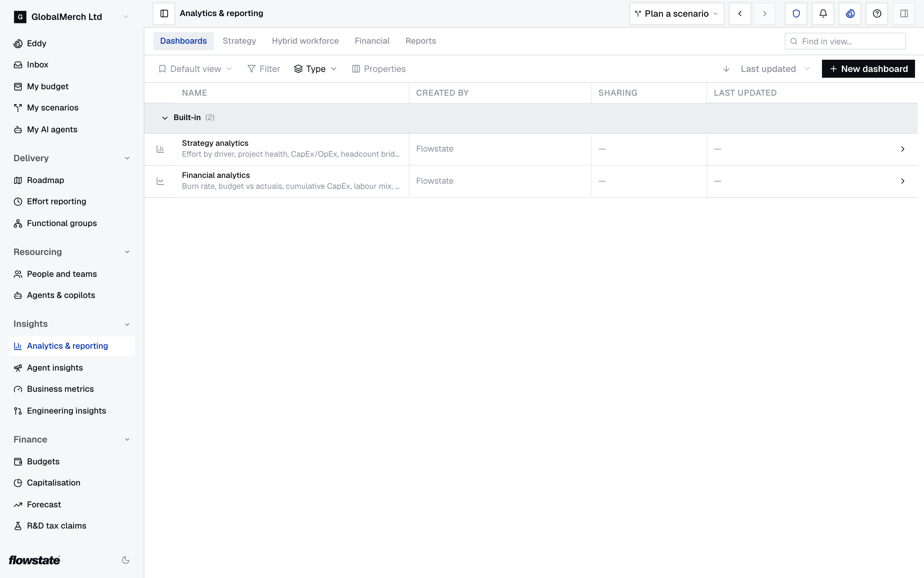924x578 pixels.
Task: Click the Financial analytics line chart icon
Action: pos(160,181)
